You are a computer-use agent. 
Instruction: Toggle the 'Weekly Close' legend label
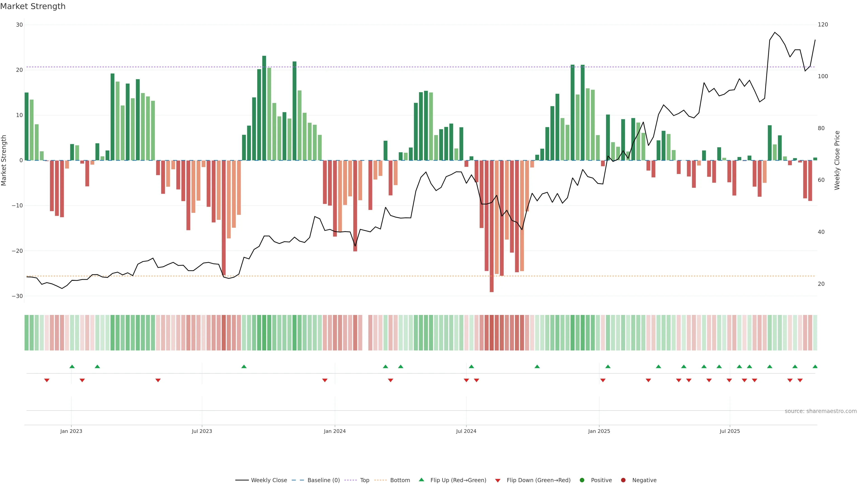[x=269, y=480]
